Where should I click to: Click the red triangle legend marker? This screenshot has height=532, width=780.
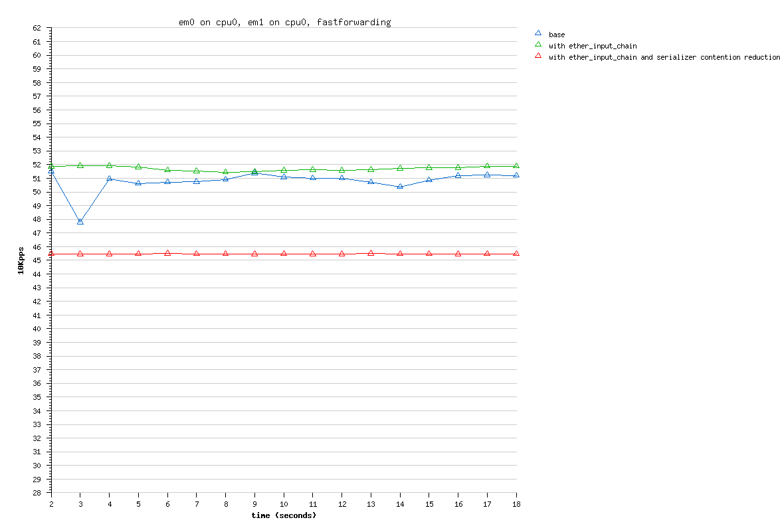[538, 56]
